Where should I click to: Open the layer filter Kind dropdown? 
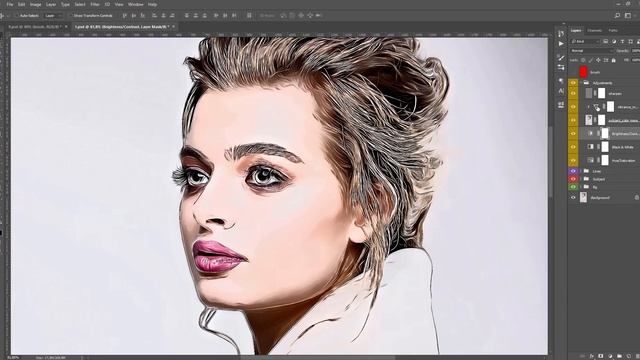click(585, 41)
